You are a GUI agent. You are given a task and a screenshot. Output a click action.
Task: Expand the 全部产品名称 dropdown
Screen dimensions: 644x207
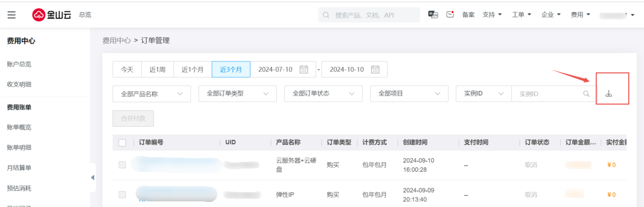[151, 94]
